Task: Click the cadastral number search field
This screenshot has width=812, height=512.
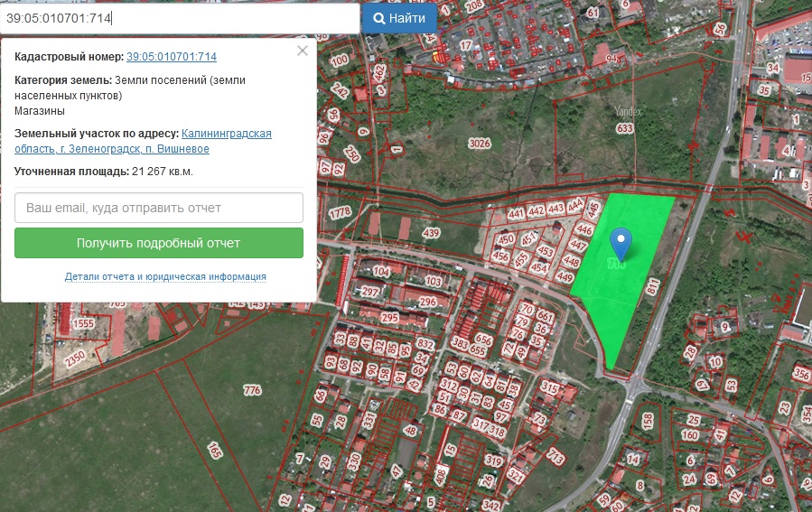Action: click(x=181, y=18)
